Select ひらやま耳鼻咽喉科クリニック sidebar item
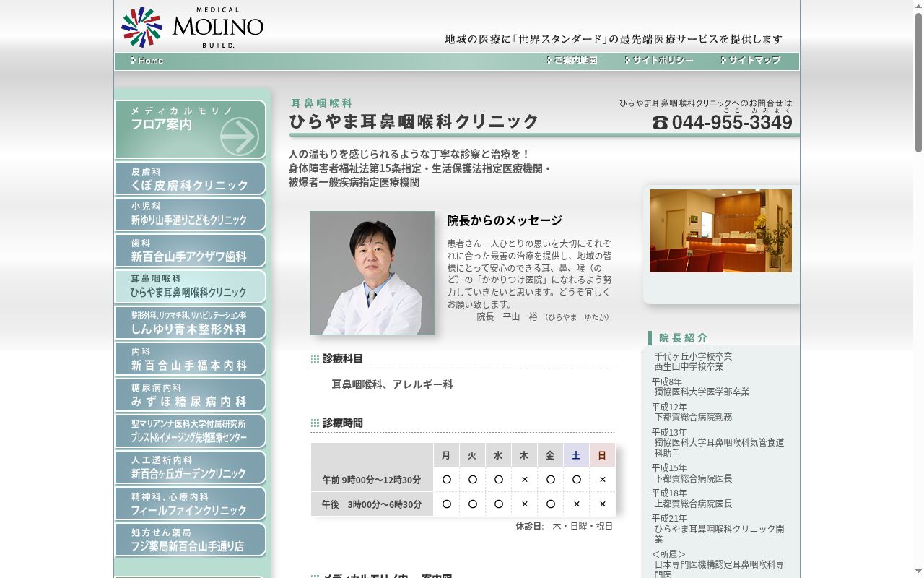This screenshot has width=924, height=578. [x=190, y=287]
